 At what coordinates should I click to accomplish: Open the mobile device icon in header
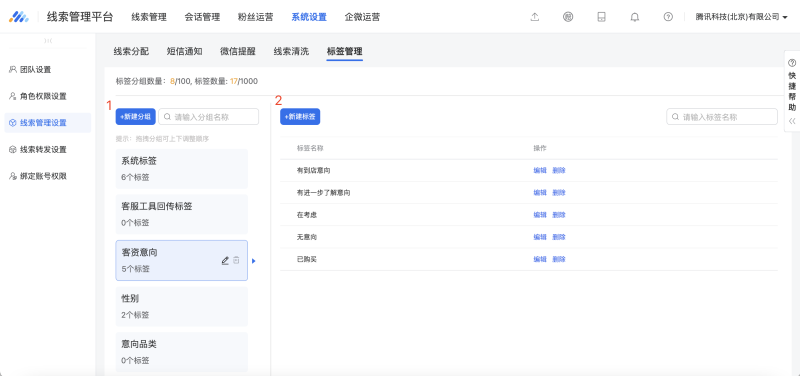pyautogui.click(x=601, y=17)
